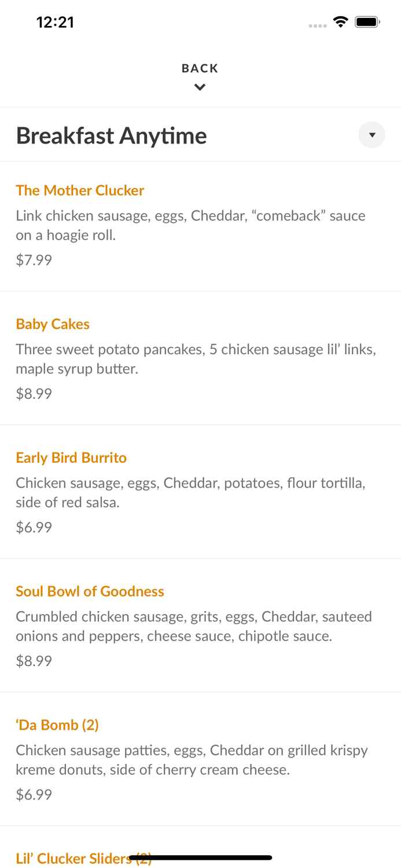Viewport: 401px width, 868px height.
Task: Open The Mother Clucker menu item
Action: pyautogui.click(x=80, y=190)
